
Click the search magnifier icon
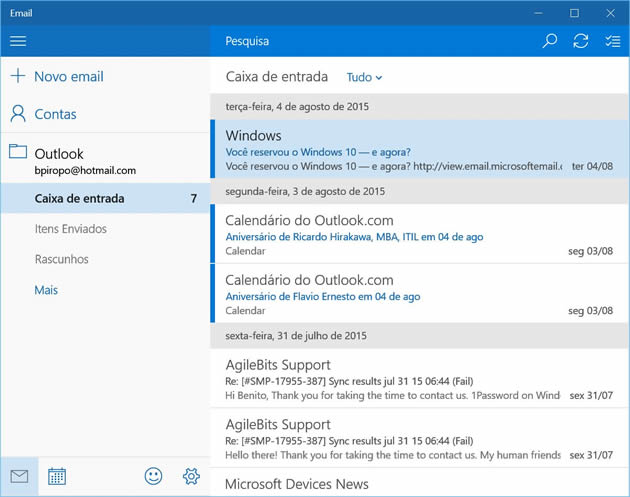(x=550, y=41)
